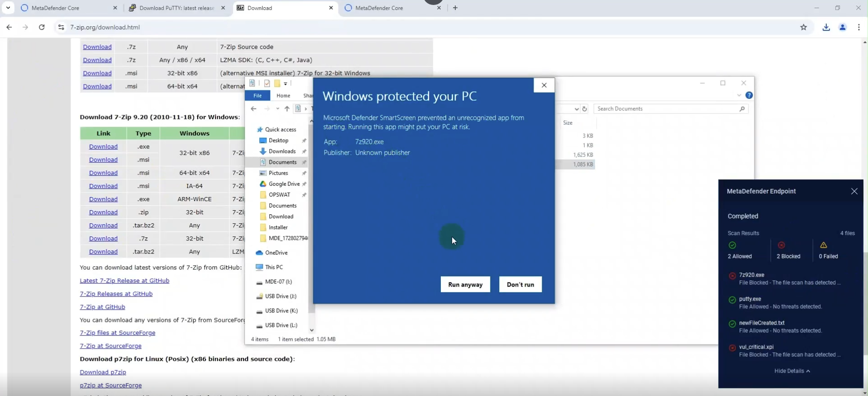The height and width of the screenshot is (396, 868).
Task: Open the tab search dropdown
Action: coord(8,8)
